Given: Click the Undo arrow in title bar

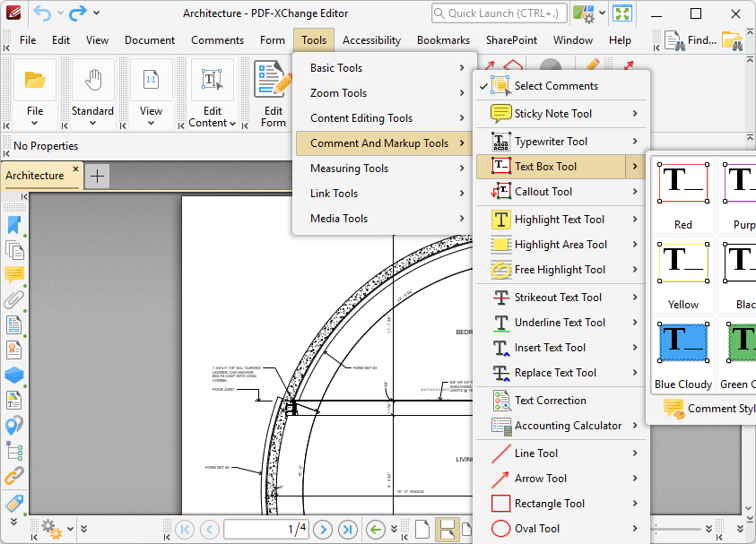Looking at the screenshot, I should (x=42, y=13).
